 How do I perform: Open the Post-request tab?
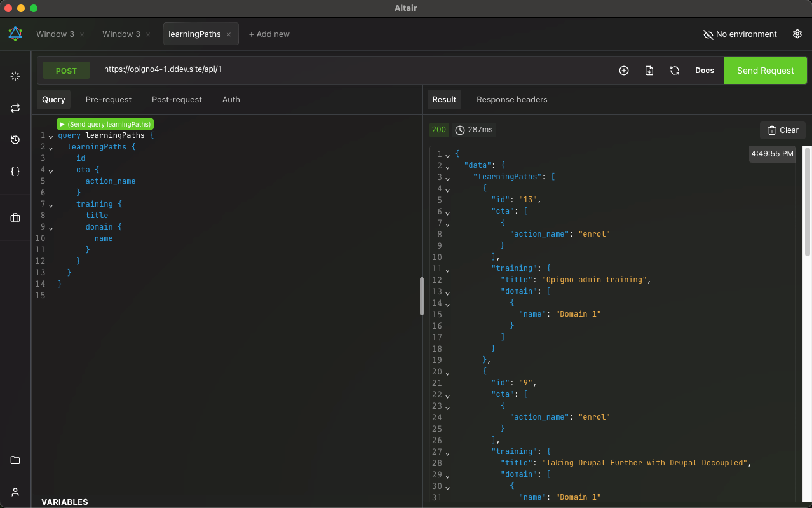click(x=177, y=99)
